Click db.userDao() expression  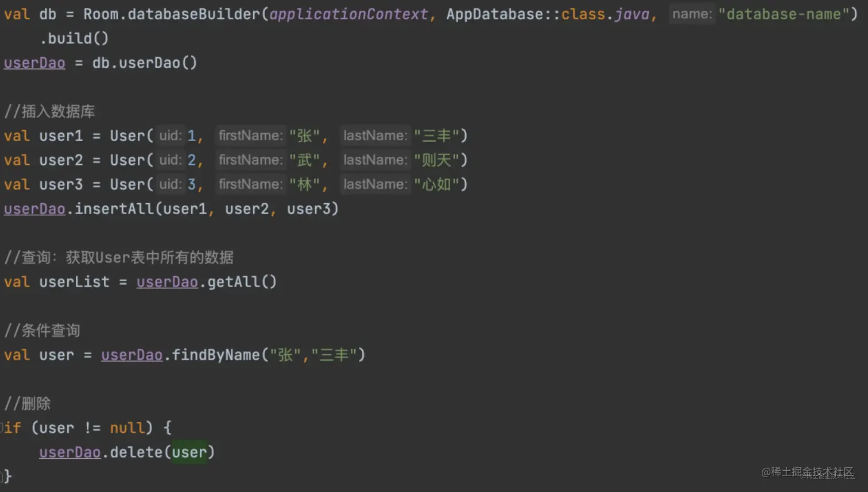[145, 63]
